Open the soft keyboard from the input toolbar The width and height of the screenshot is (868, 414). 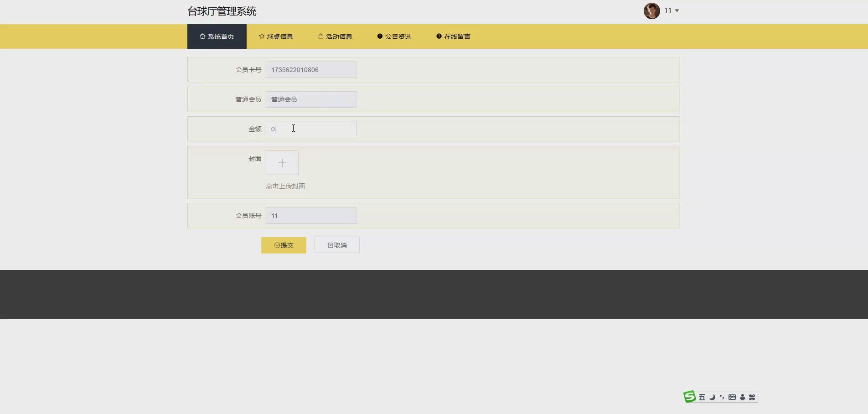(732, 397)
